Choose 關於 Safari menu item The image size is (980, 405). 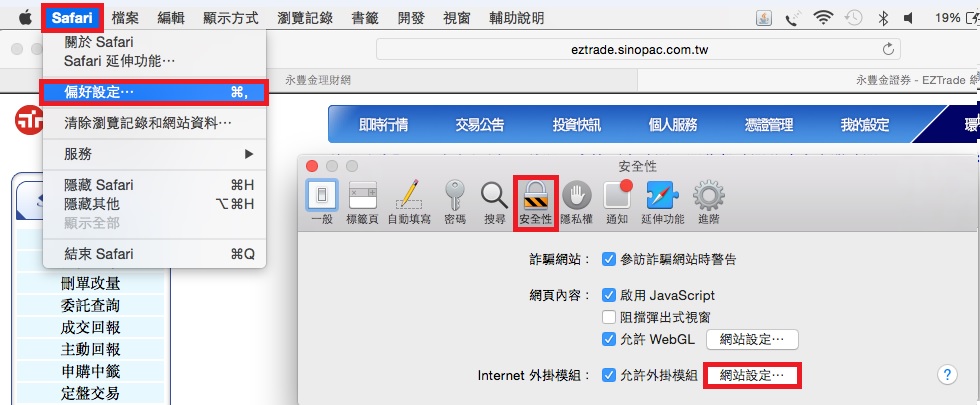154,42
